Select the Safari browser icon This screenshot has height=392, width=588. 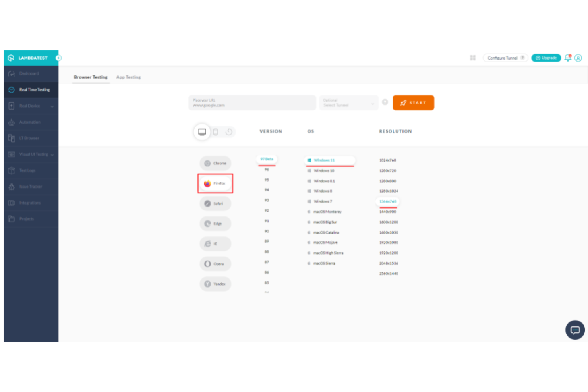[215, 203]
